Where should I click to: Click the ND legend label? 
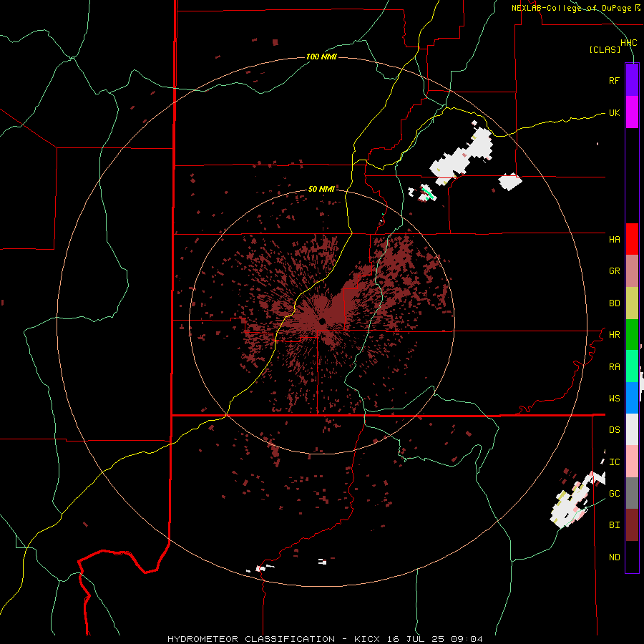(614, 557)
